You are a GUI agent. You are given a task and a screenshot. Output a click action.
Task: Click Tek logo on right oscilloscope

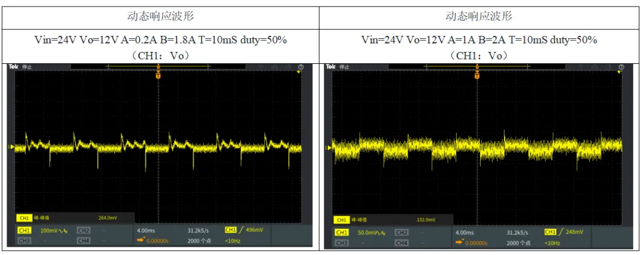(x=331, y=66)
